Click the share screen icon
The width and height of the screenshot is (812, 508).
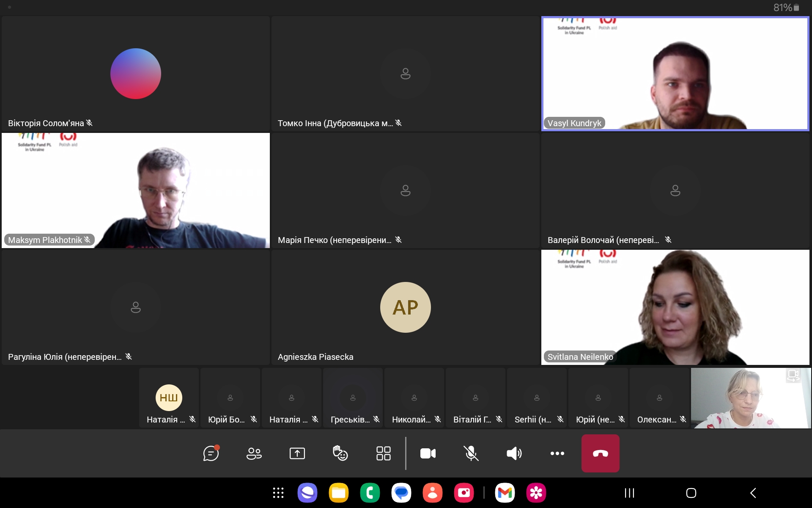coord(297,453)
